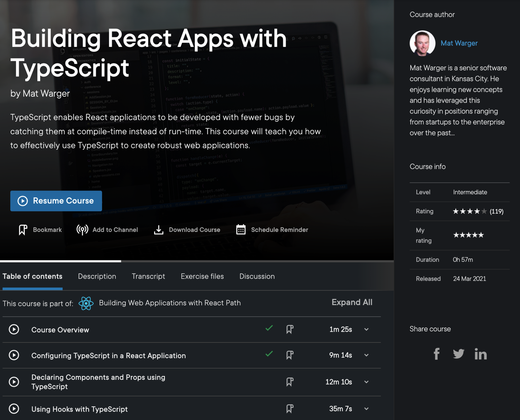The height and width of the screenshot is (420, 520).
Task: Switch to the Transcript tab
Action: pyautogui.click(x=148, y=276)
